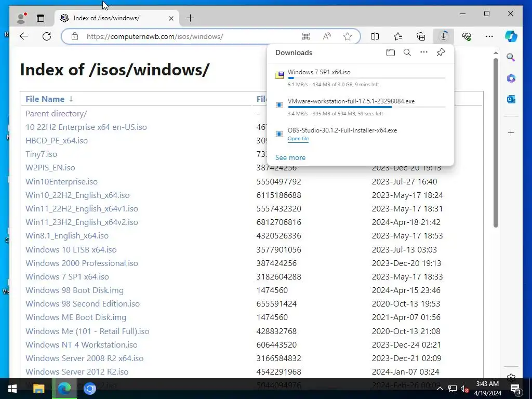
Task: Open the Edge profile icon
Action: coord(22,18)
